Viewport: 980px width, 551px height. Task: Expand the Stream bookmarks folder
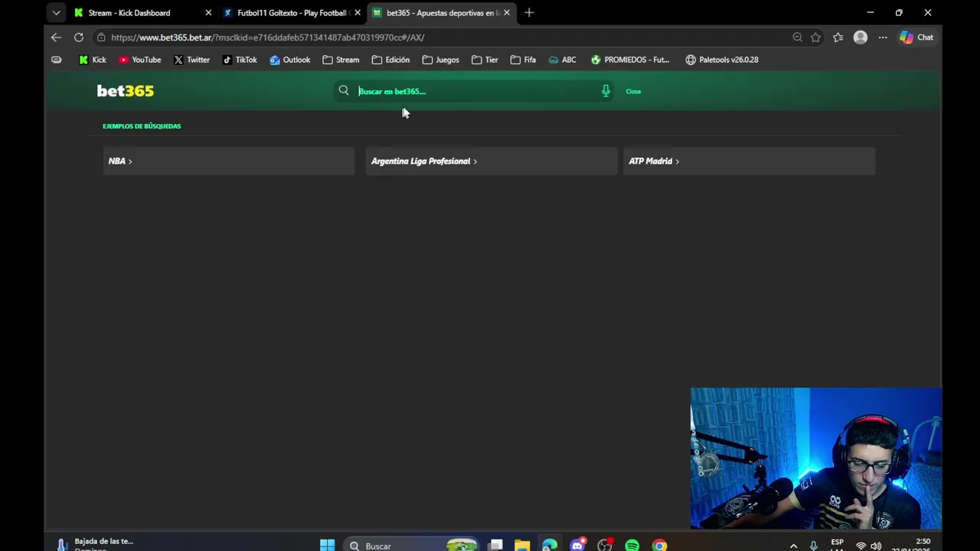click(x=341, y=60)
